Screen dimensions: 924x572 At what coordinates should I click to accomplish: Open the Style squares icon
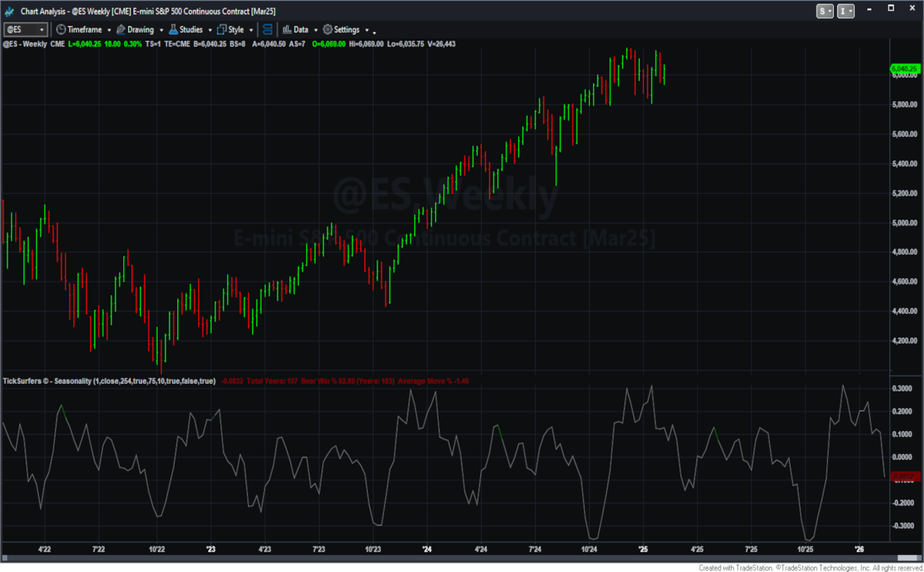click(222, 29)
